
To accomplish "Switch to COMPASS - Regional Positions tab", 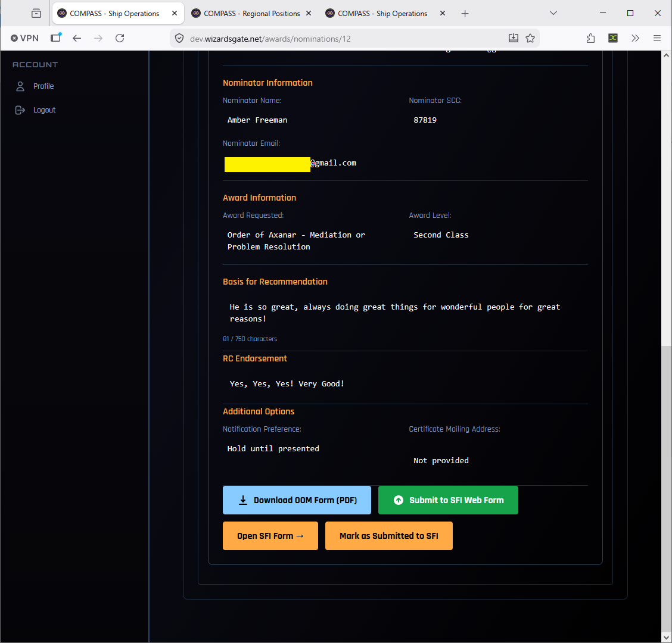I will pos(251,13).
